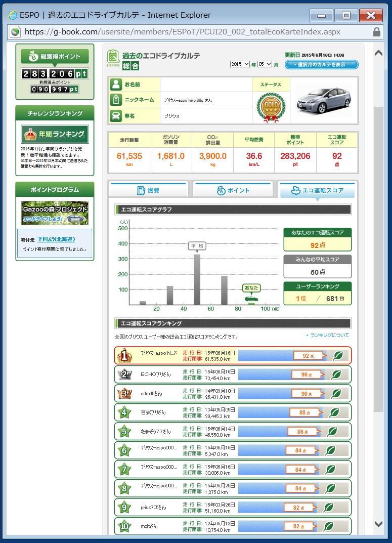Click the padlock security icon
Image resolution: width=392 pixels, height=543 pixels.
click(x=377, y=32)
